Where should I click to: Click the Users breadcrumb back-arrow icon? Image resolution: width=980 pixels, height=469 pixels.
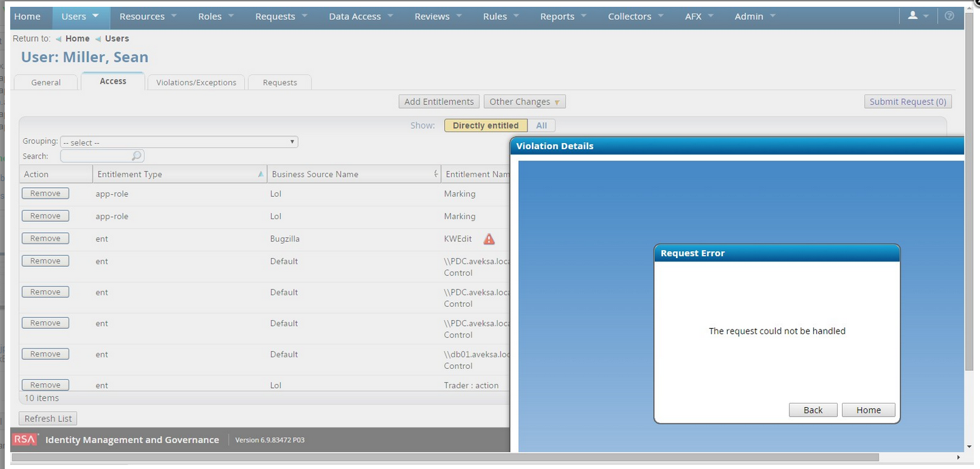pyautogui.click(x=98, y=39)
